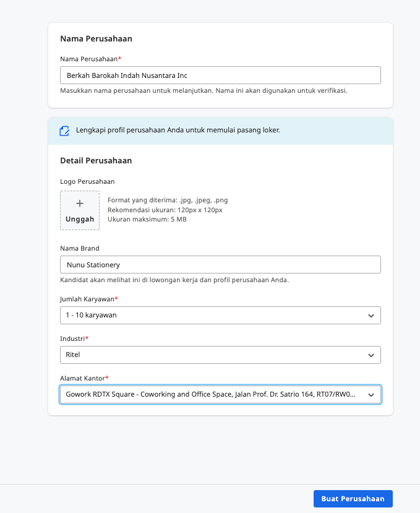Open the Jumlah Karyawan dropdown
The height and width of the screenshot is (513, 420).
[220, 316]
